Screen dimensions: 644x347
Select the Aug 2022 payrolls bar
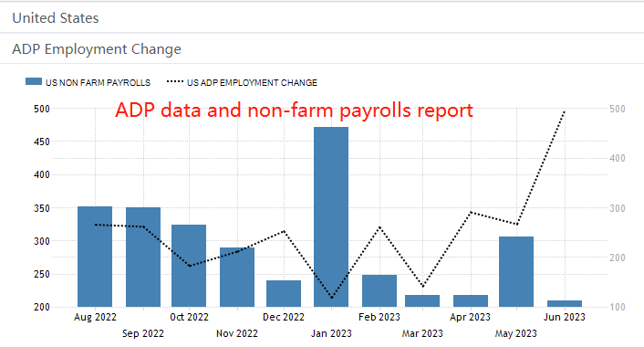(x=95, y=257)
